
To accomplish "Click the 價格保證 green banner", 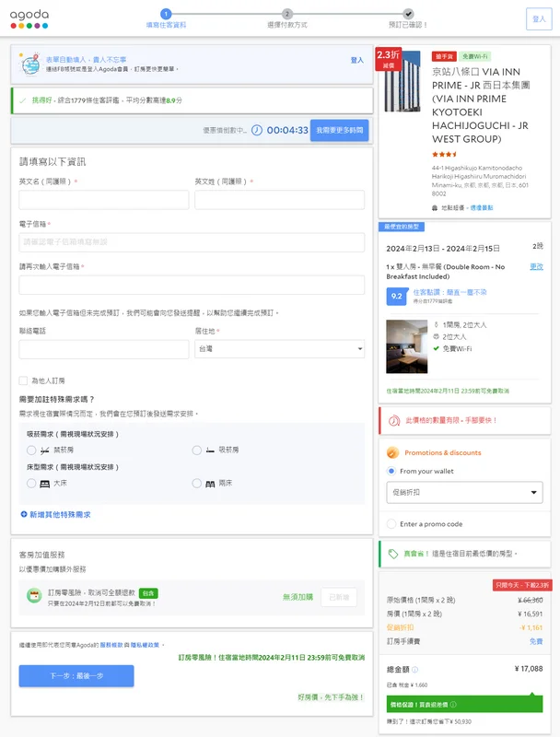I will point(464,704).
